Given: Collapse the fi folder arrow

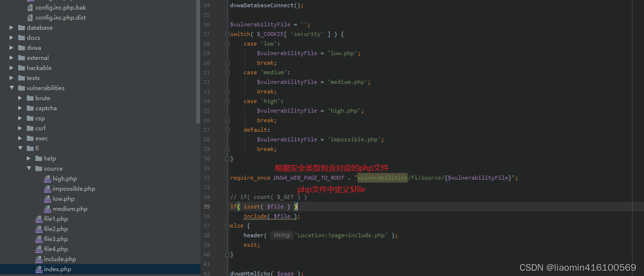Looking at the screenshot, I should 20,149.
